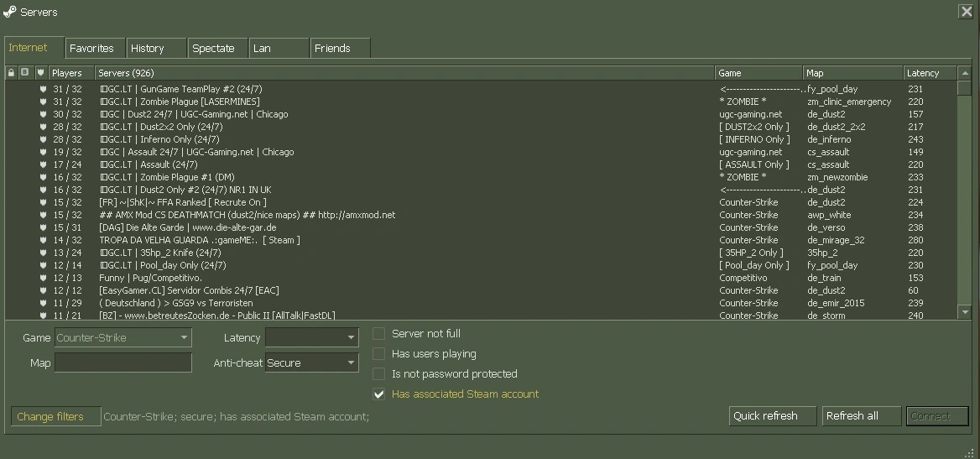Click shield icon of TROPA DA VELHA GUARDA row
Image resolution: width=980 pixels, height=459 pixels.
coord(43,239)
